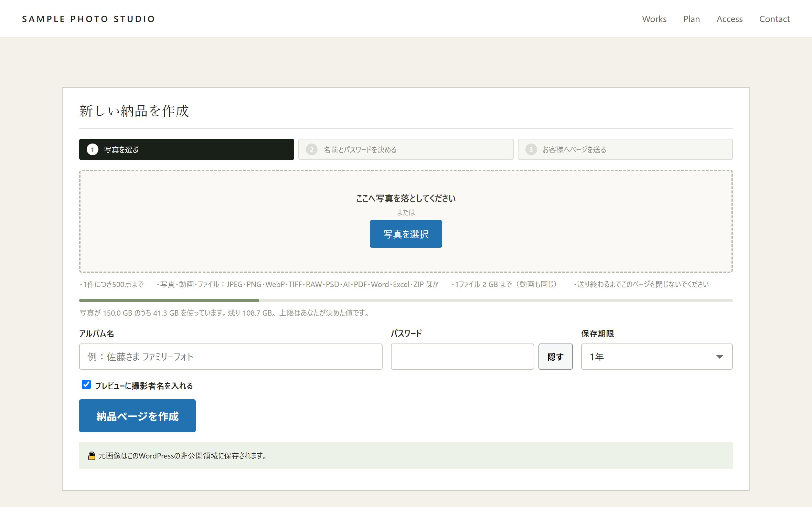Click the dashed photo drop zone heading text
The image size is (812, 507).
tap(406, 198)
